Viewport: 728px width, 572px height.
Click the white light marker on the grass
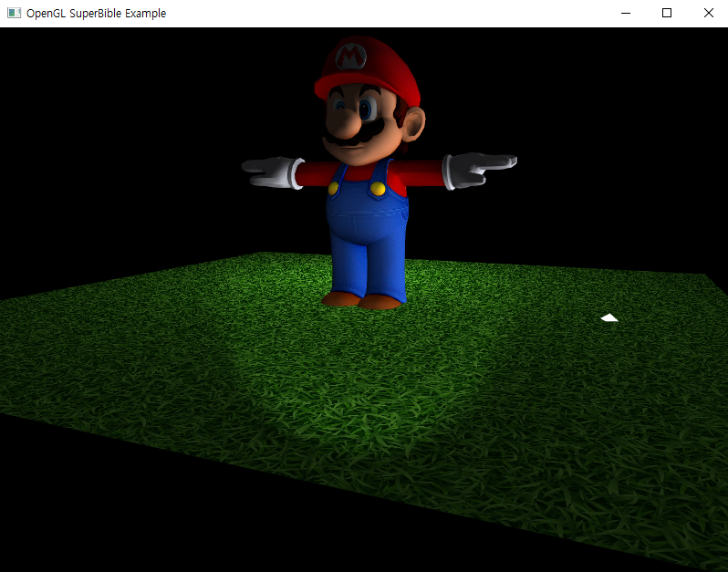pos(609,317)
